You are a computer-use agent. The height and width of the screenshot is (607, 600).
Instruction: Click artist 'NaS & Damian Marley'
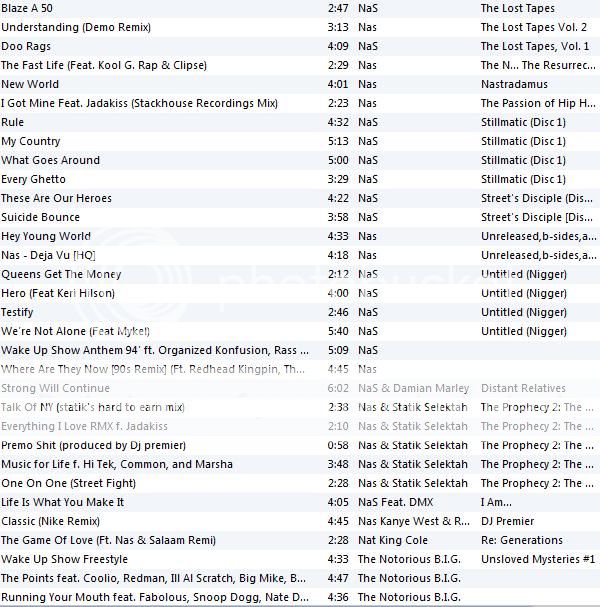pos(413,388)
